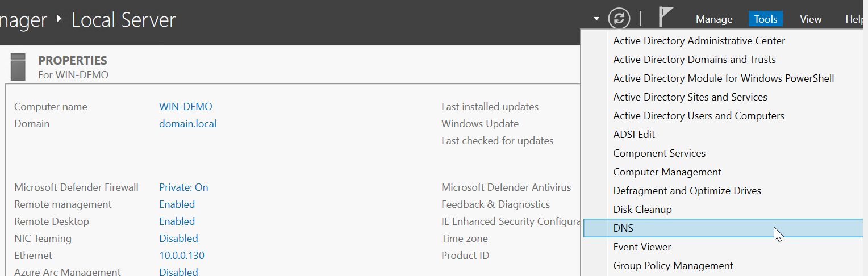Open the notifications flag icon
868x276 pixels.
(665, 17)
